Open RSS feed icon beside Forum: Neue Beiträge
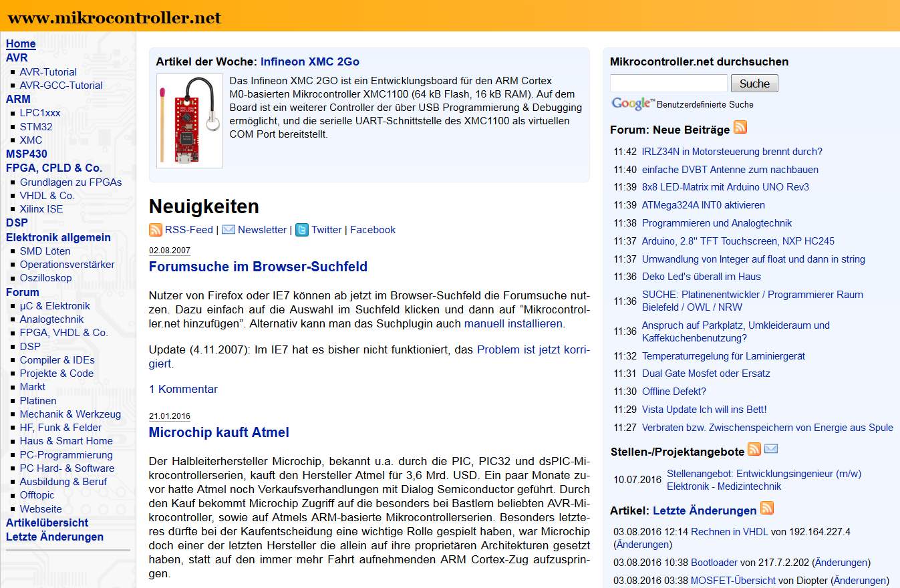The image size is (900, 588). 740,128
